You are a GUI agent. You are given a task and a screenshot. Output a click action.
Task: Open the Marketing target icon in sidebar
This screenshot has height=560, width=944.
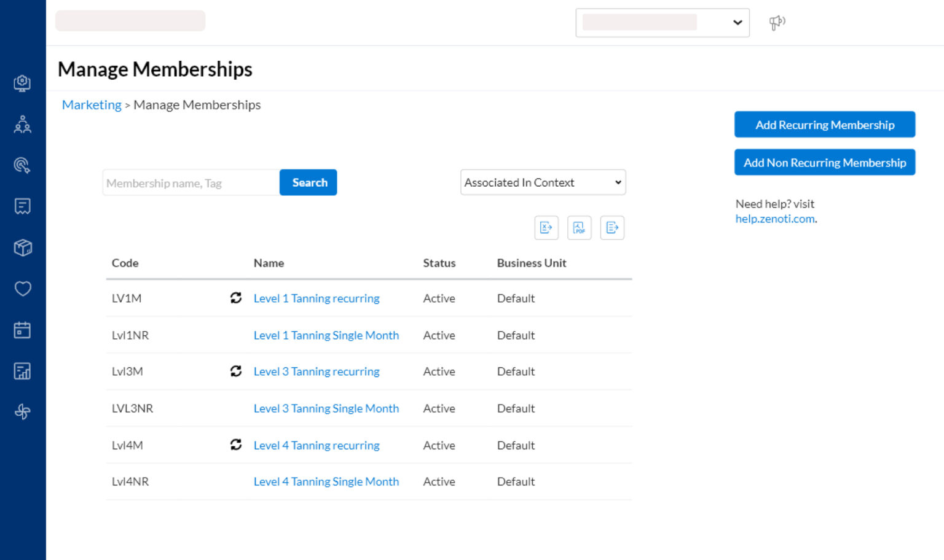point(23,165)
